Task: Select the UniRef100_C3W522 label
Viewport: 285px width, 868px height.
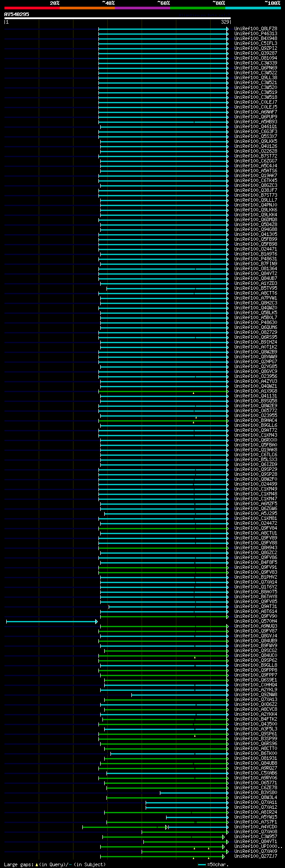Action: pyautogui.click(x=256, y=73)
